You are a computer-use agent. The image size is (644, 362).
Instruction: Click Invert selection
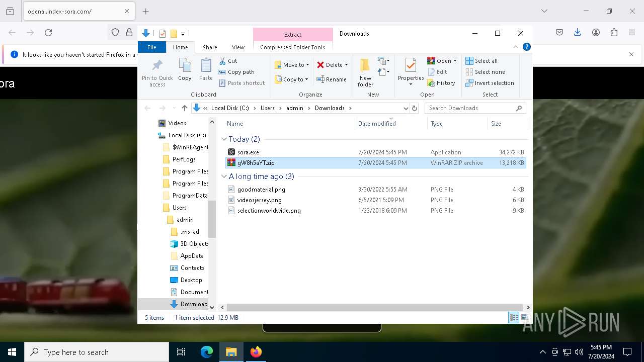[490, 83]
